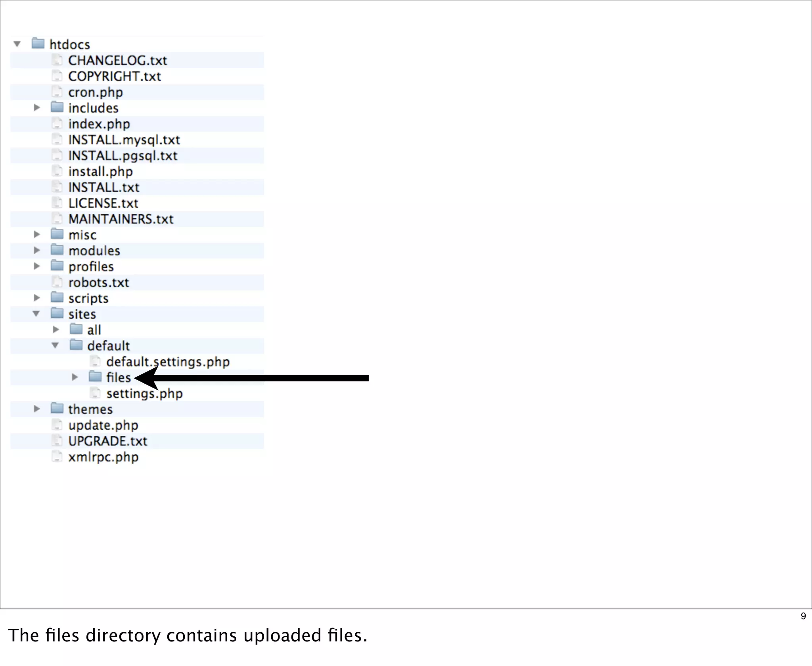This screenshot has height=666, width=812.
Task: Collapse the default folder
Action: 55,345
